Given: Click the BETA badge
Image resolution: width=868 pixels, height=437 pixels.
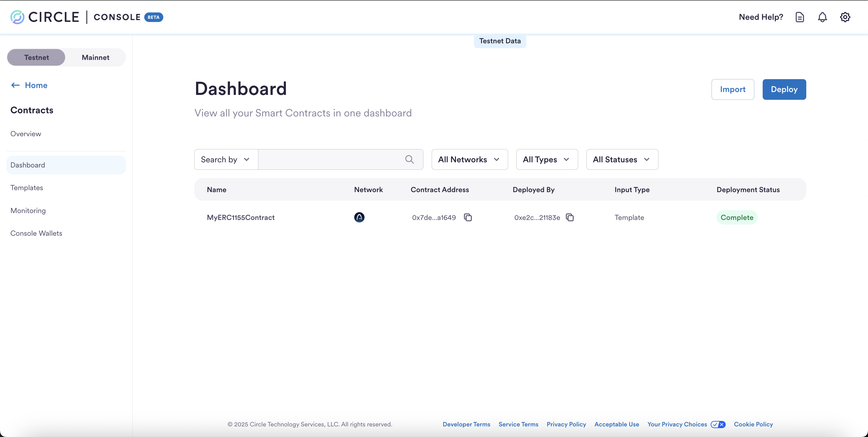Looking at the screenshot, I should tap(153, 17).
